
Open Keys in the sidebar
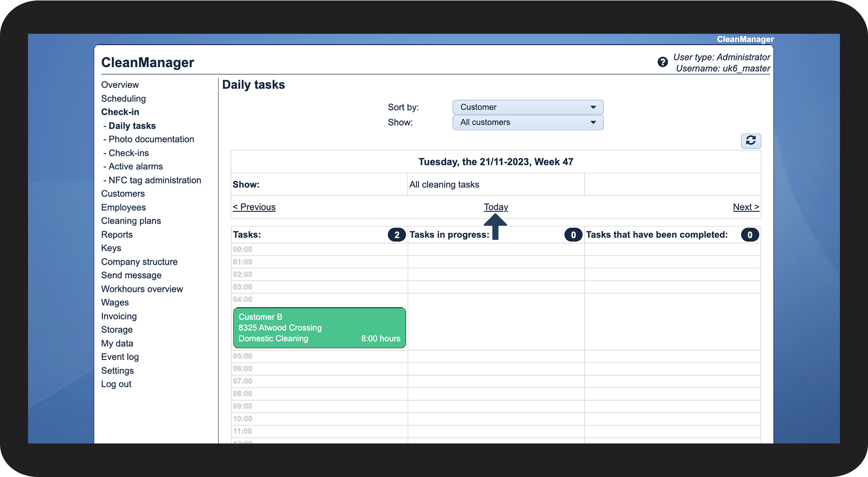click(x=111, y=248)
